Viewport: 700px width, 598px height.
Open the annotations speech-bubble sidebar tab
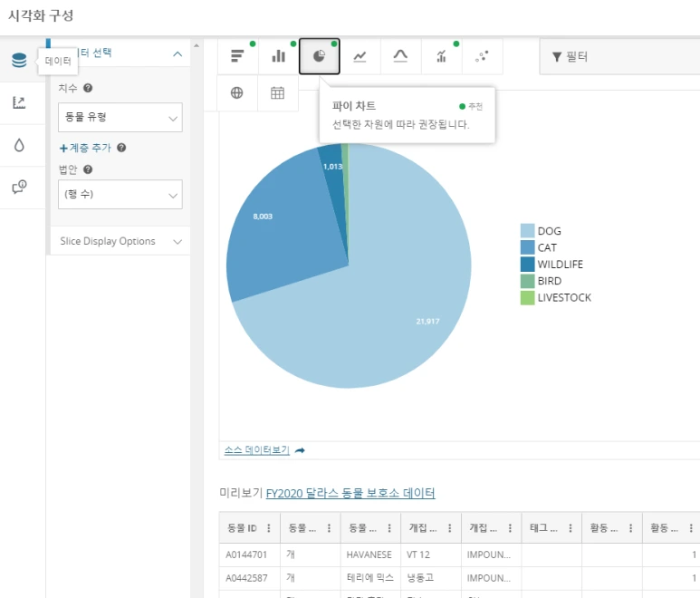coord(19,187)
